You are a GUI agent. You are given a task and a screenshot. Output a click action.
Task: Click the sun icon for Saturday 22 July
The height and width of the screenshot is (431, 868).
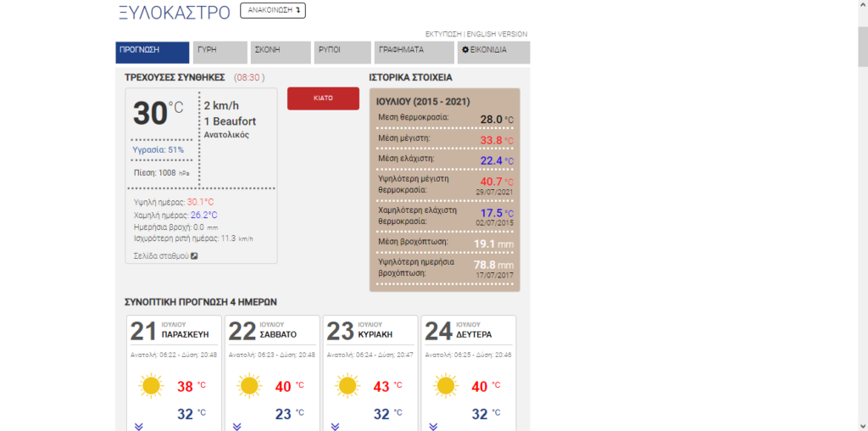[x=249, y=386]
